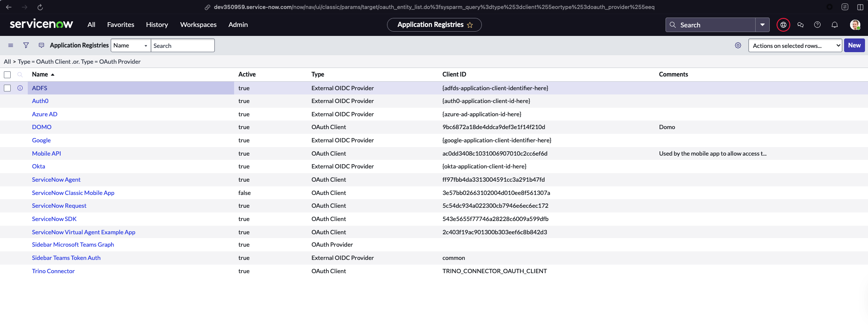Open Sidebar Teams Token Auth record
The width and height of the screenshot is (868, 333).
point(66,258)
